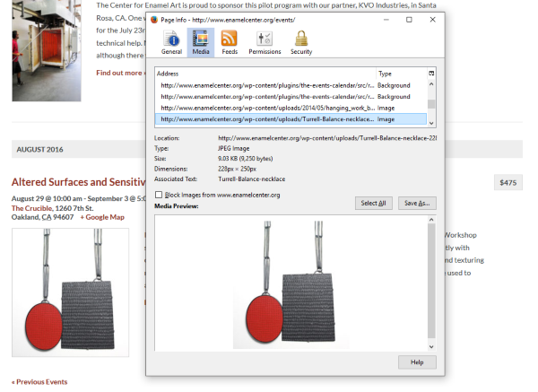Open the Permissions panel
Viewport: 538px width, 392px height.
(265, 42)
